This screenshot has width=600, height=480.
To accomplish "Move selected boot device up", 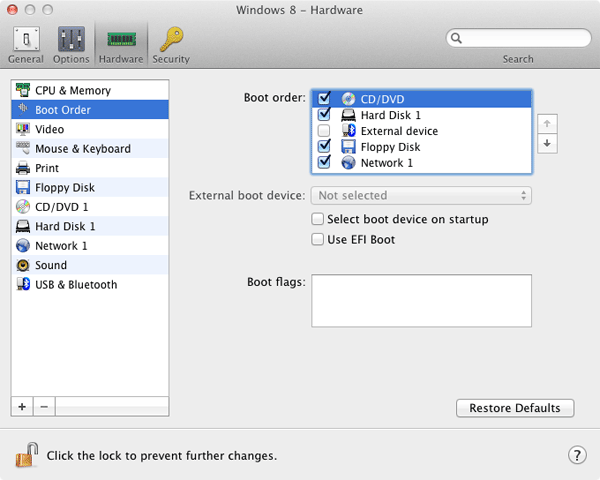I will coord(547,124).
